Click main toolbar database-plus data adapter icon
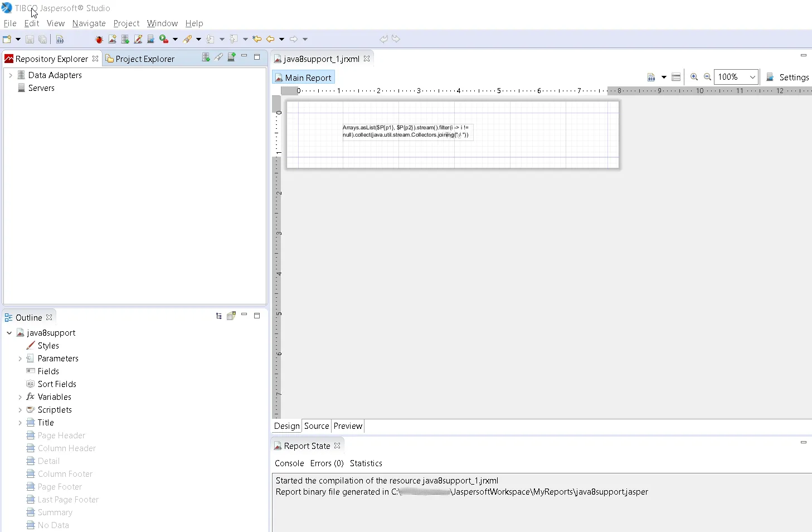The width and height of the screenshot is (812, 532). (x=125, y=39)
